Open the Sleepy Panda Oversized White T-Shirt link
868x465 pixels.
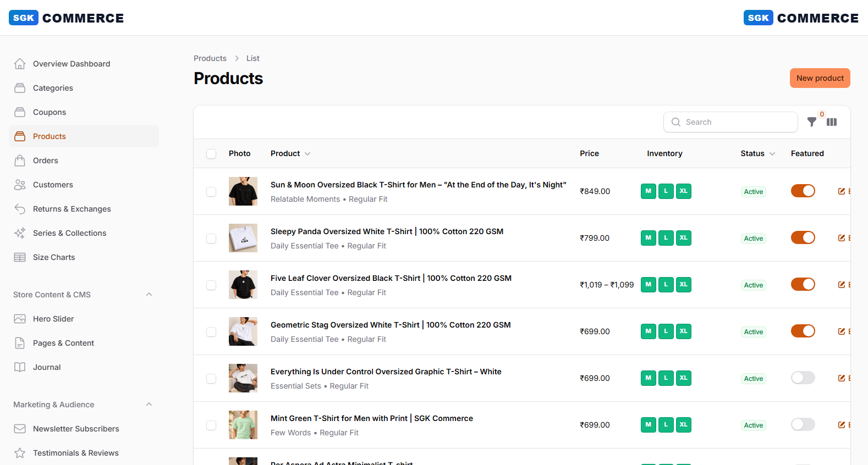387,231
